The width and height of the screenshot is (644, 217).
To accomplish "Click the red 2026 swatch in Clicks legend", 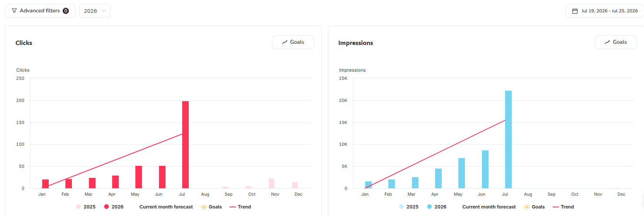I will tap(106, 207).
